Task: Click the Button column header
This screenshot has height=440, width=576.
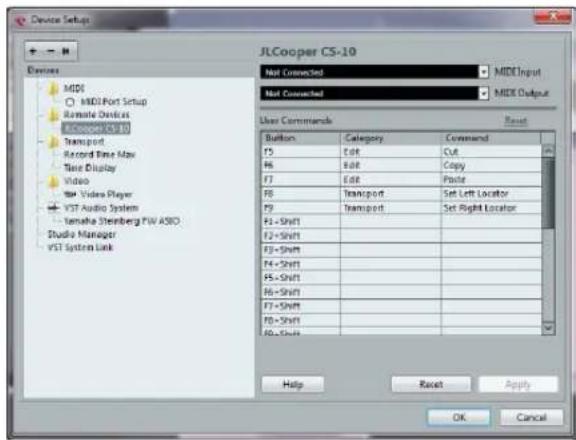Action: click(301, 138)
